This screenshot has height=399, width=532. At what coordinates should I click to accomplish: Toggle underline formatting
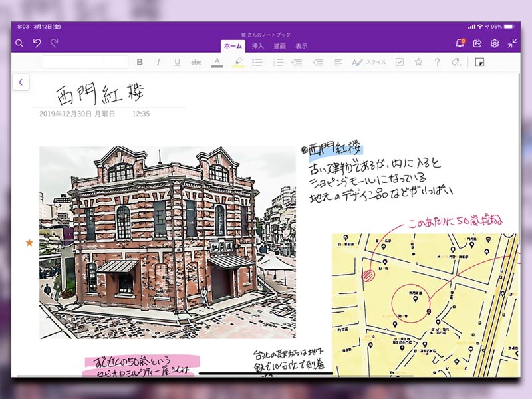(x=177, y=61)
